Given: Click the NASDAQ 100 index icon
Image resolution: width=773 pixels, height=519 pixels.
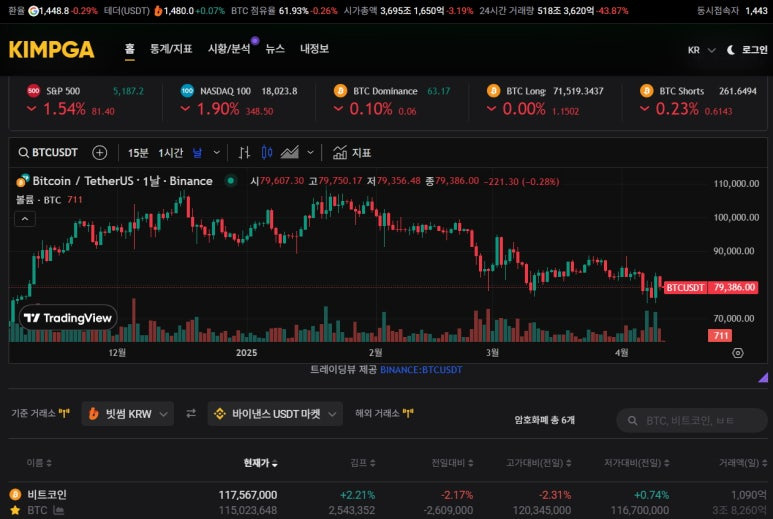Looking at the screenshot, I should coord(187,91).
